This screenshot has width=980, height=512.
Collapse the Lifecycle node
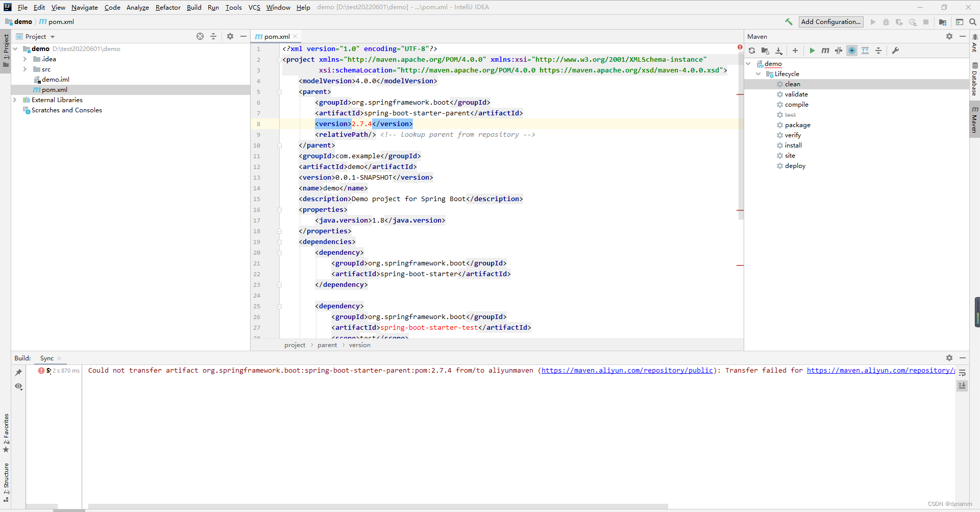758,74
